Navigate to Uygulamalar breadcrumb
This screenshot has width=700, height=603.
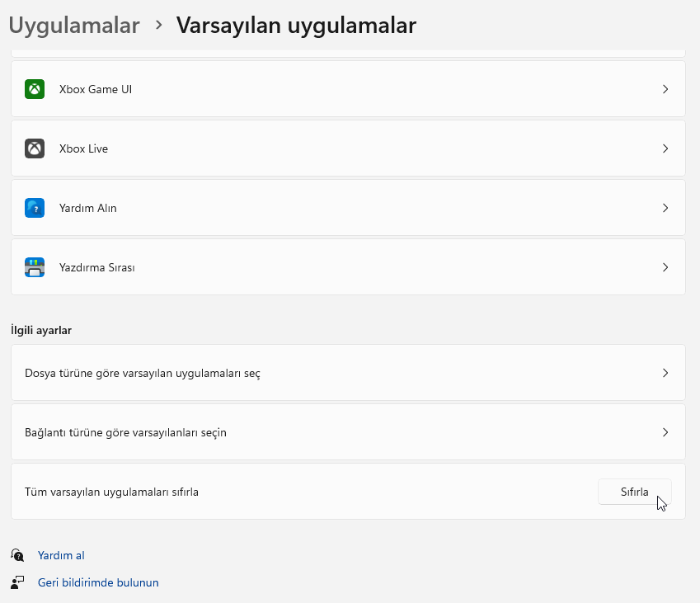tap(74, 25)
